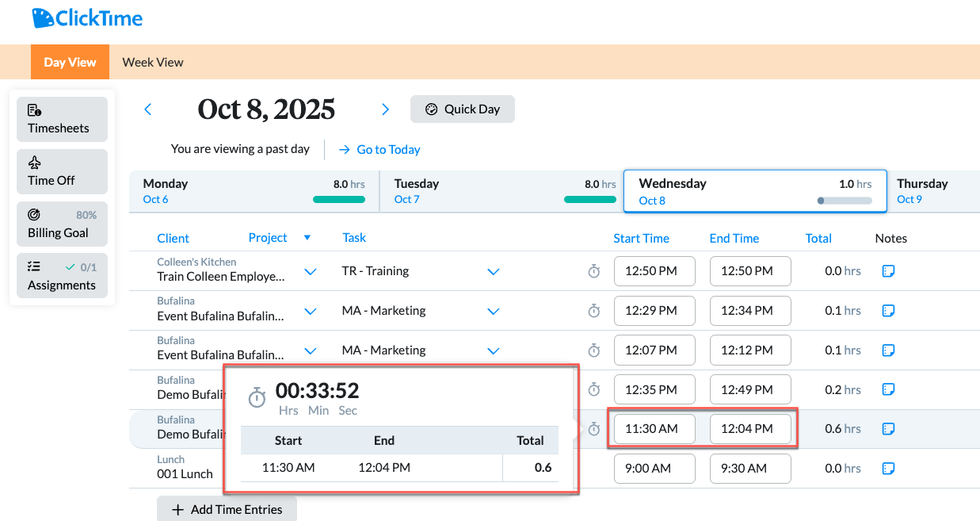Go to next day arrow
980x521 pixels.
(x=386, y=109)
